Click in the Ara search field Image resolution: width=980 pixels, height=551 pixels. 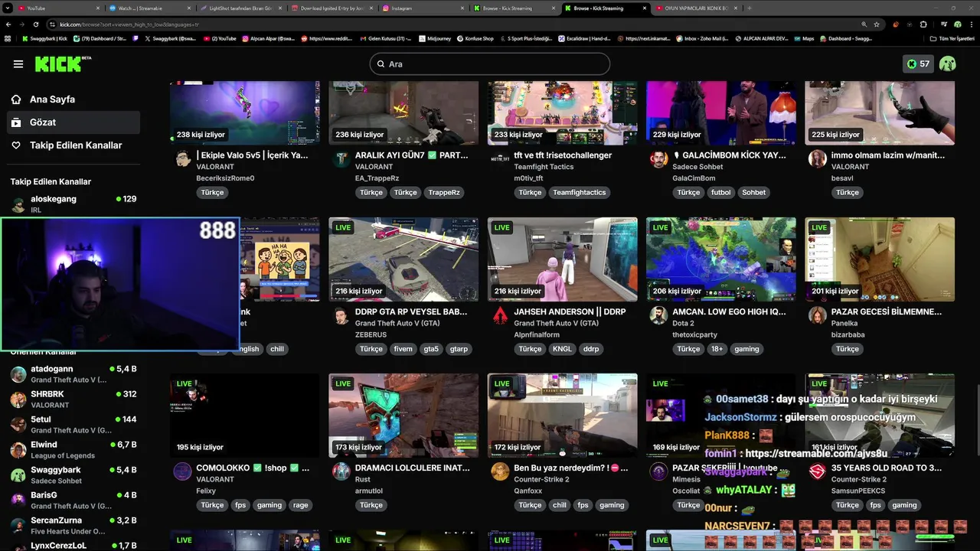point(490,64)
